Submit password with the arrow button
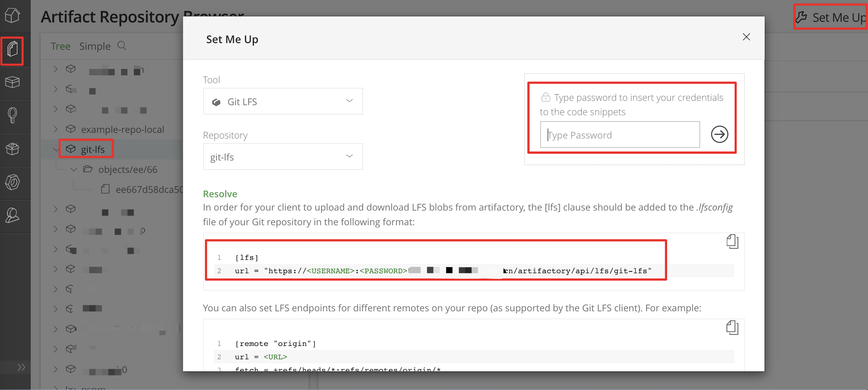868x390 pixels. [x=719, y=135]
